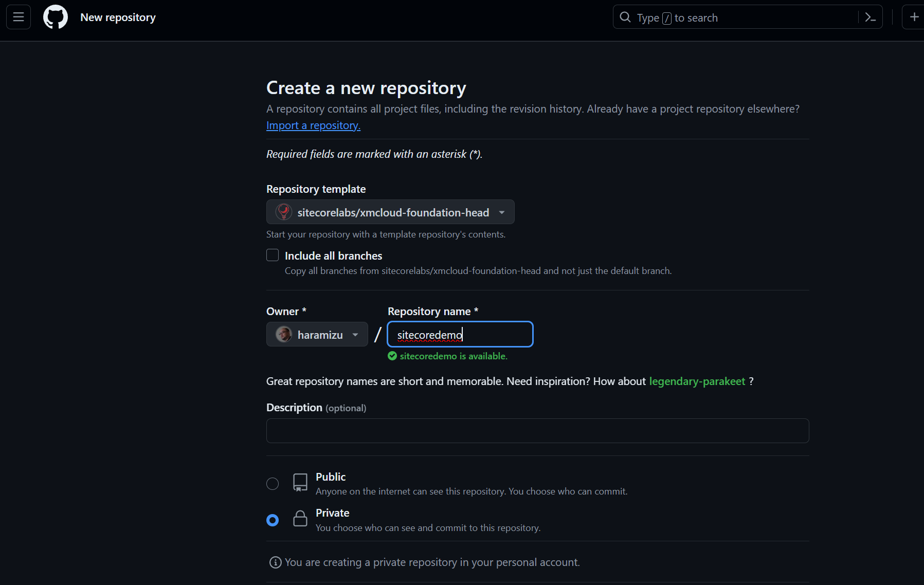Click the Repository template label

[316, 189]
